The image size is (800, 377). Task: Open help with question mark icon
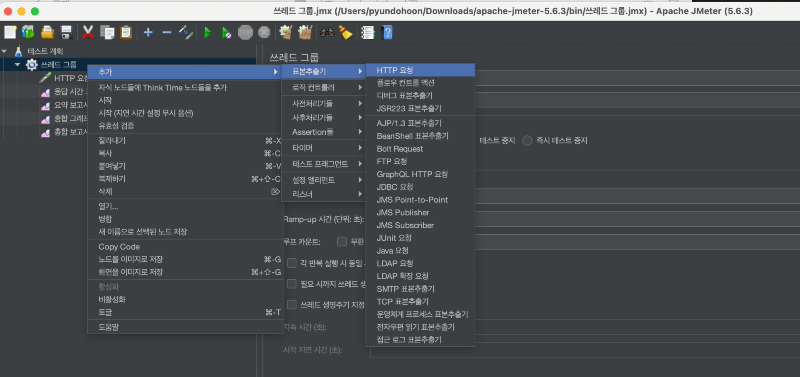point(387,33)
